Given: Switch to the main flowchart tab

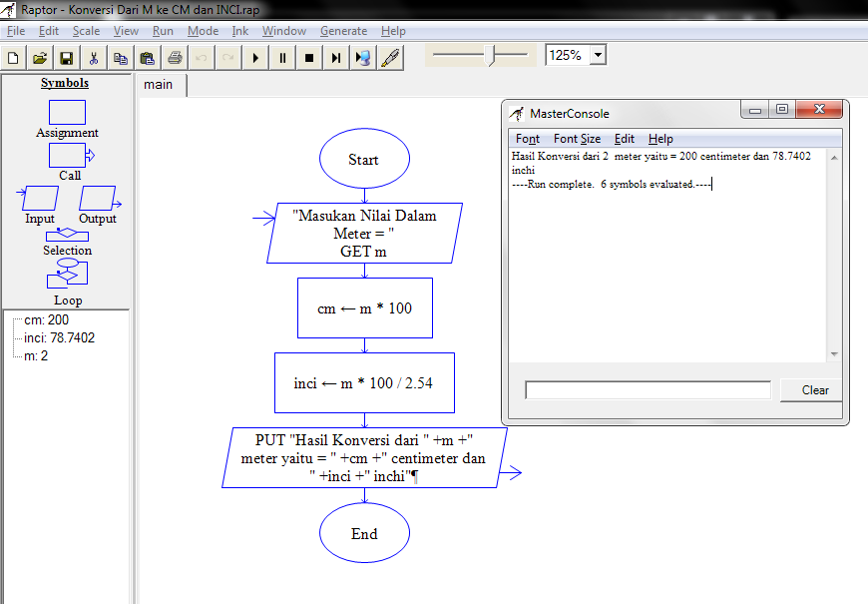Looking at the screenshot, I should (x=160, y=85).
